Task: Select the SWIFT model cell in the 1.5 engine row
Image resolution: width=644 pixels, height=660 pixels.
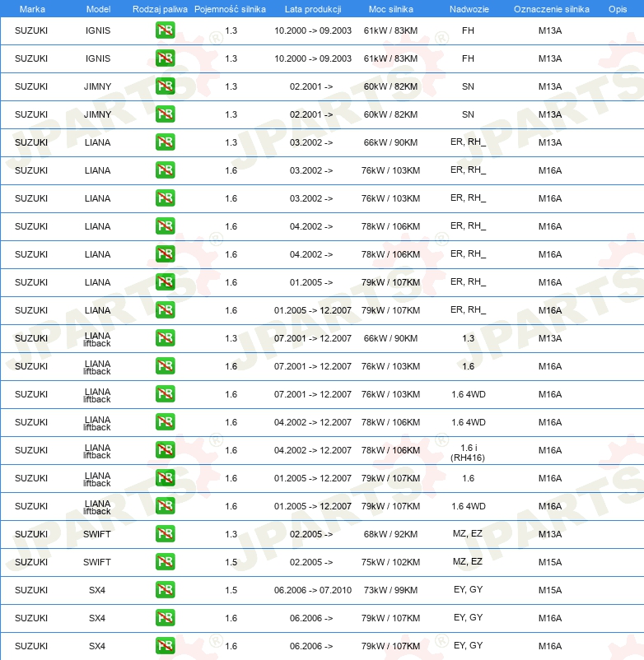Action: coord(97,562)
